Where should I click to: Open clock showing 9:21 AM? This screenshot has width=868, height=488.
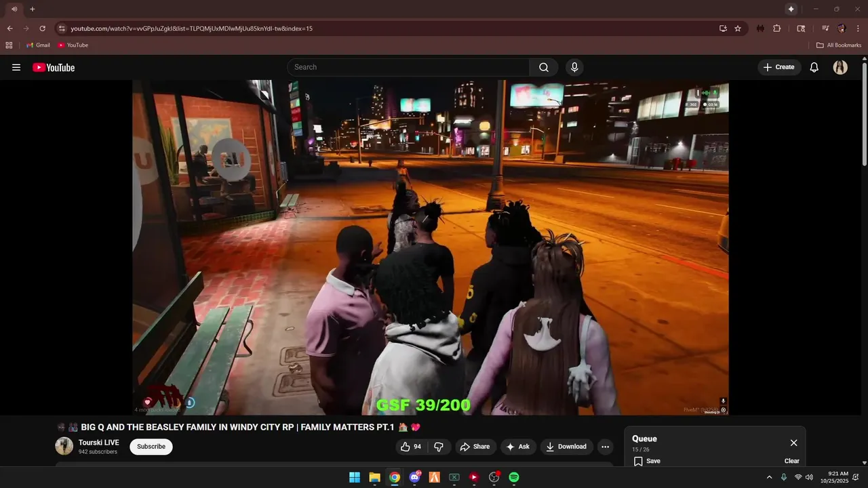point(834,477)
